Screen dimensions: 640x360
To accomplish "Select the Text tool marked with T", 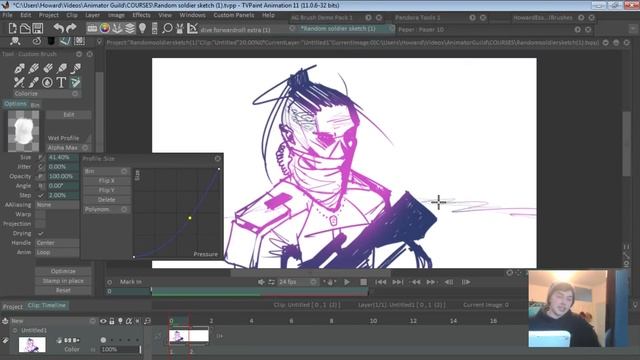I will coord(61,82).
